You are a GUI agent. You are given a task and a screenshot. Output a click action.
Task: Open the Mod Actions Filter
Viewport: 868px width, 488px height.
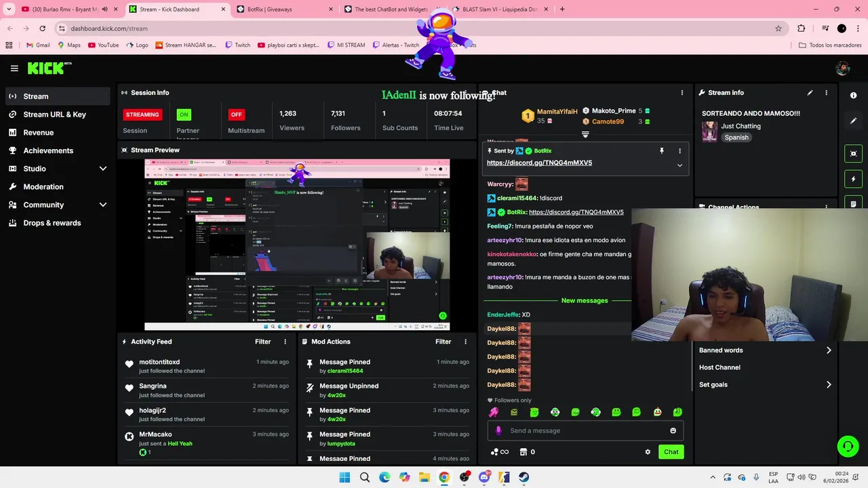click(443, 342)
